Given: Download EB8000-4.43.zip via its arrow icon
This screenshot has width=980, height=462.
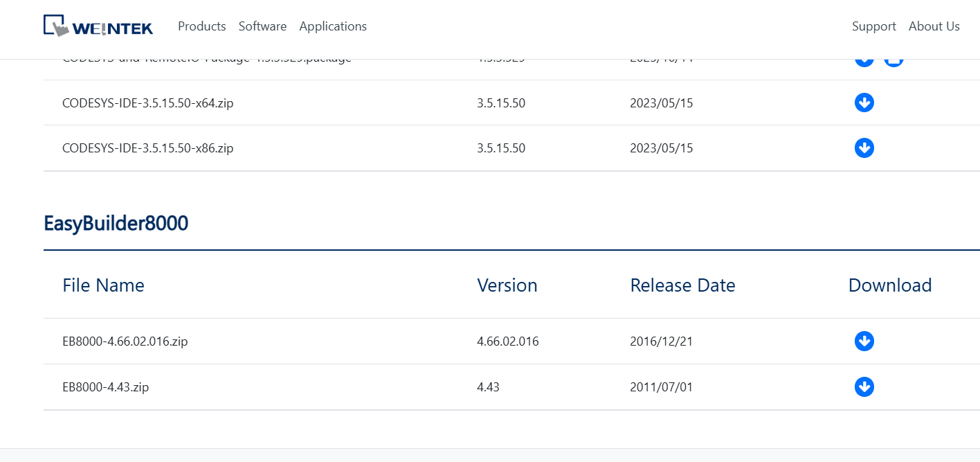Looking at the screenshot, I should click(864, 387).
